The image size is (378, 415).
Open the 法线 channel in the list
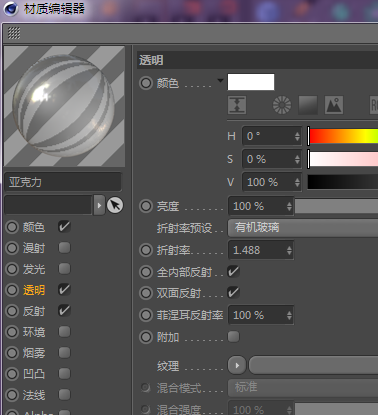coord(34,395)
